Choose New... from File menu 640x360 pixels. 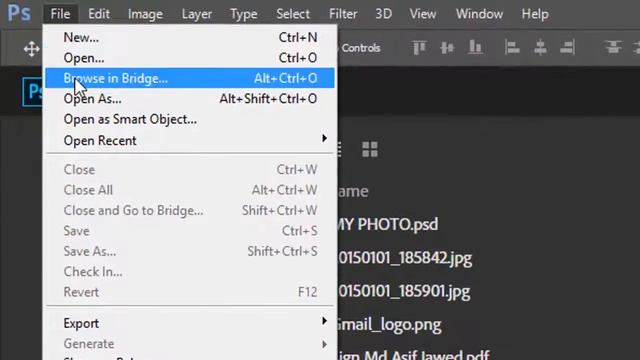tap(190, 38)
